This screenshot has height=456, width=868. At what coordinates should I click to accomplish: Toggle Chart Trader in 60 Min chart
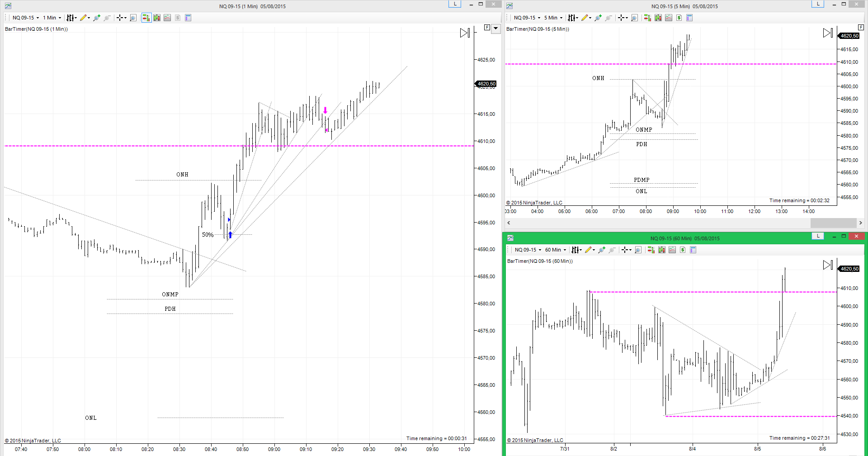[x=651, y=250]
